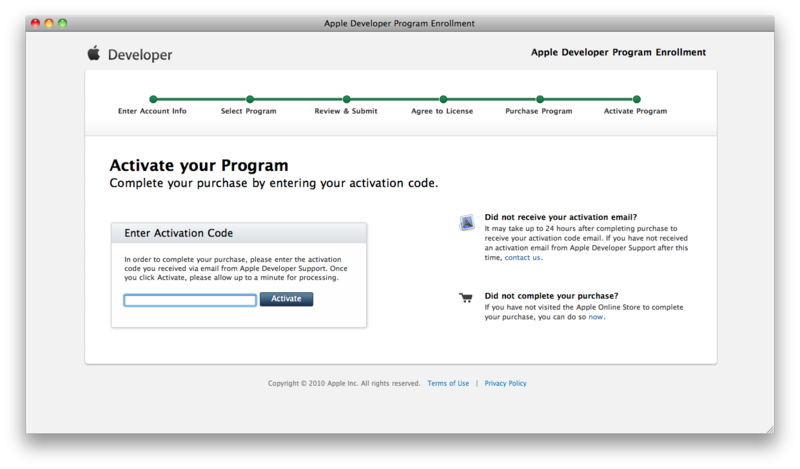Zoom the window with green button
Image resolution: width=800 pixels, height=469 pixels.
coord(62,23)
